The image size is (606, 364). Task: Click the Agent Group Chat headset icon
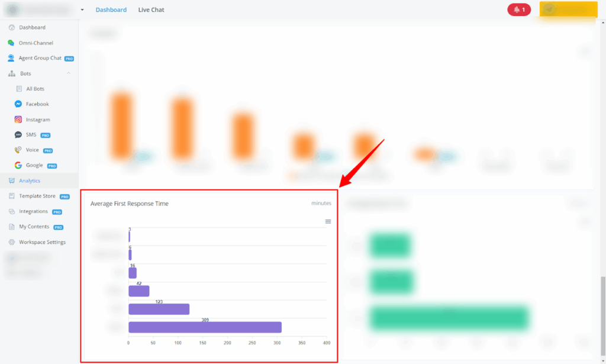point(11,58)
